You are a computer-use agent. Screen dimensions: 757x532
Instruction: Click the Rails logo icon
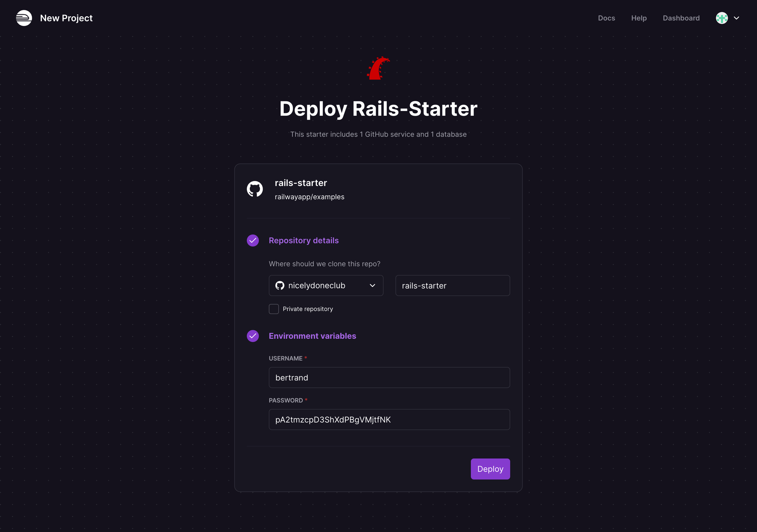pos(378,68)
